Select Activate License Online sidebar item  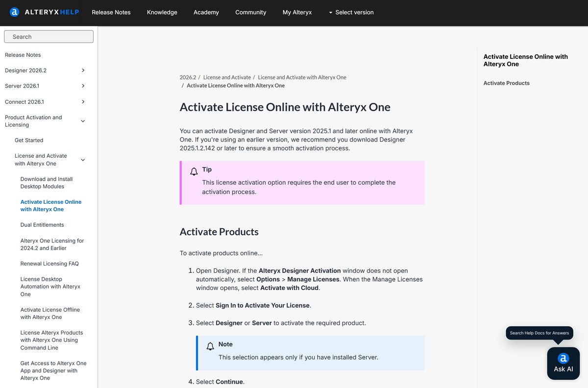[x=51, y=206]
